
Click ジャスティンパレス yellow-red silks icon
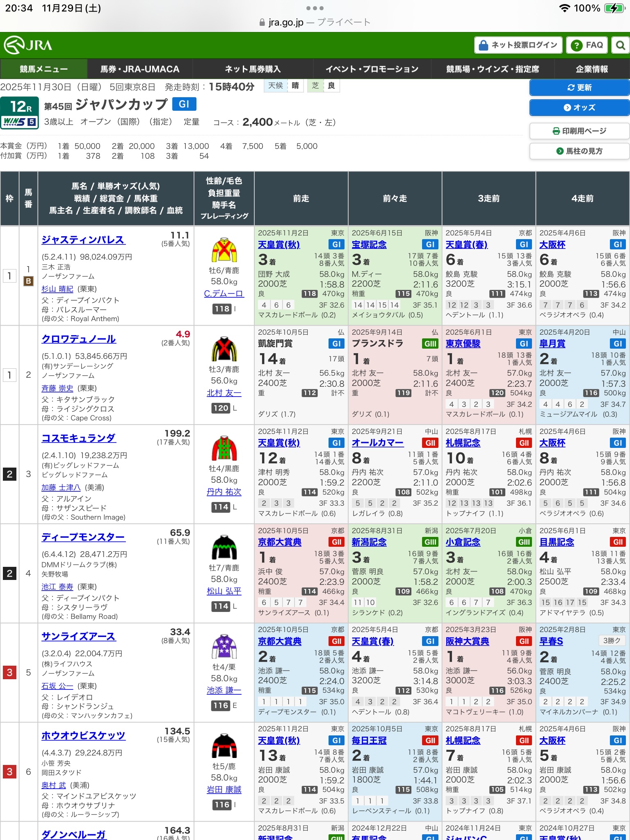pyautogui.click(x=224, y=250)
